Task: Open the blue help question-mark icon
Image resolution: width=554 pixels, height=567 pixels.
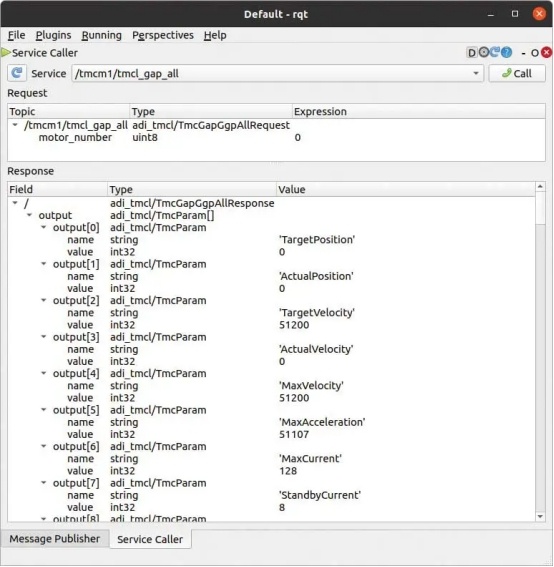Action: [507, 52]
